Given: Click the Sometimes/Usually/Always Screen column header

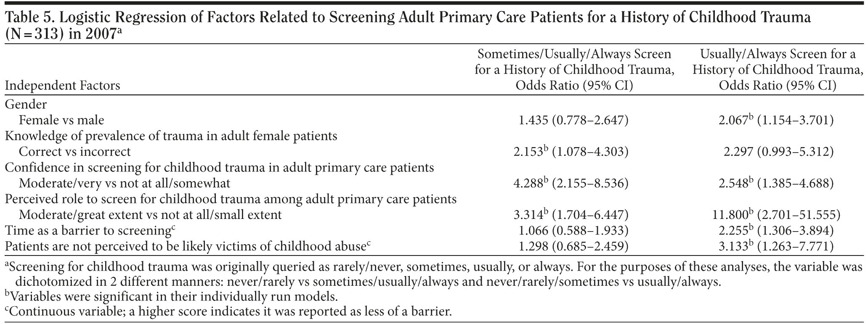Looking at the screenshot, I should (574, 70).
